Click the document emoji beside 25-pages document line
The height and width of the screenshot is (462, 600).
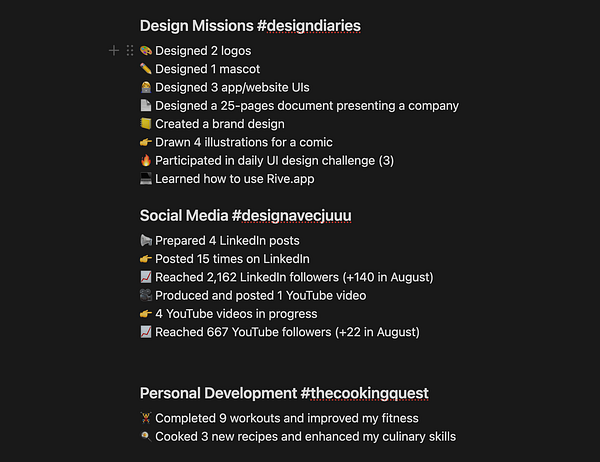[x=146, y=106]
